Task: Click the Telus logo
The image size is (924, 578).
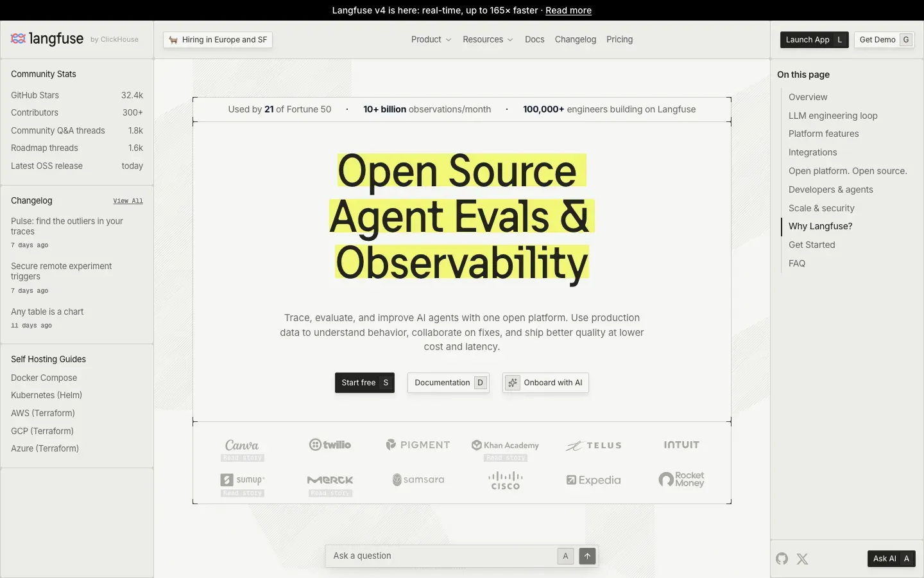Action: (594, 445)
